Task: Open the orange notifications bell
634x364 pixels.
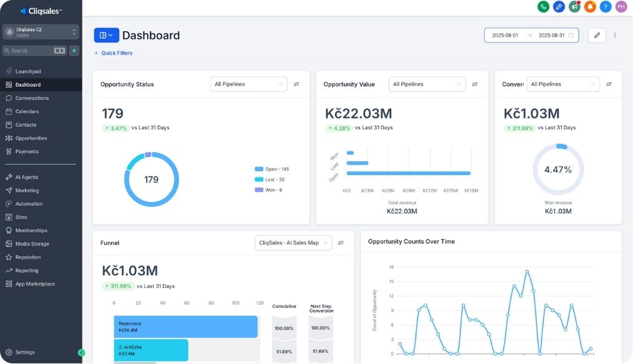Action: tap(590, 6)
